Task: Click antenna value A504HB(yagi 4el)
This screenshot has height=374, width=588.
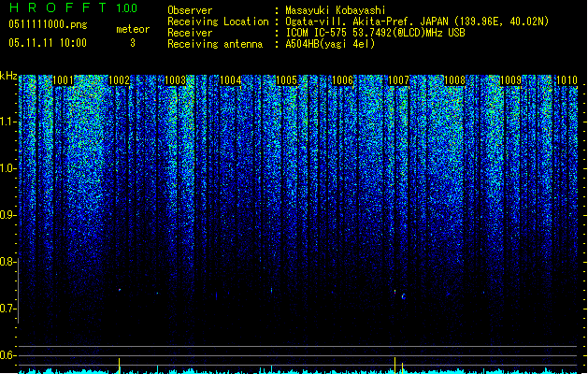Action: coord(330,44)
